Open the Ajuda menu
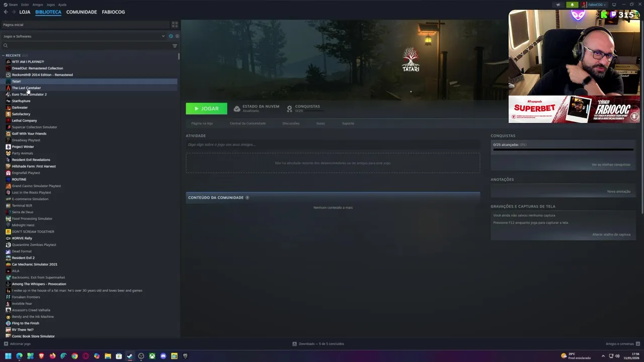 click(x=62, y=5)
